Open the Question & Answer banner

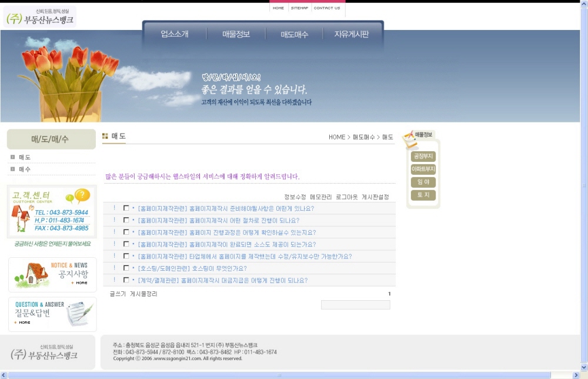[x=52, y=314]
